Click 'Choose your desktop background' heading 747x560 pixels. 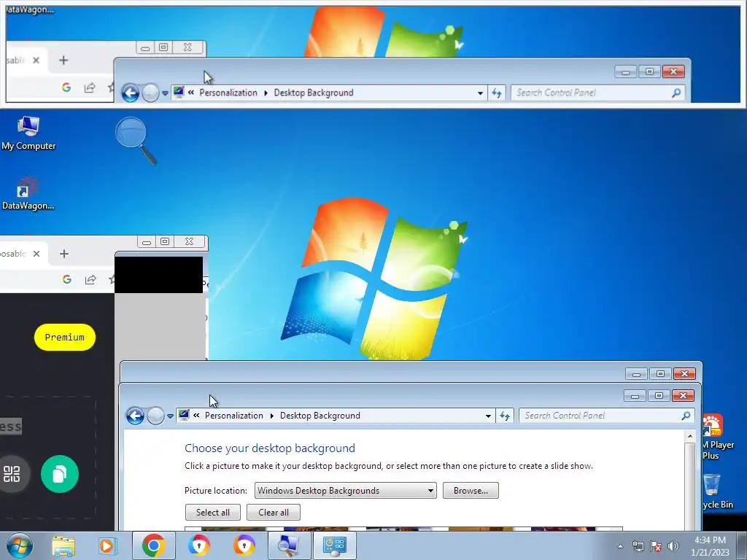coord(270,448)
